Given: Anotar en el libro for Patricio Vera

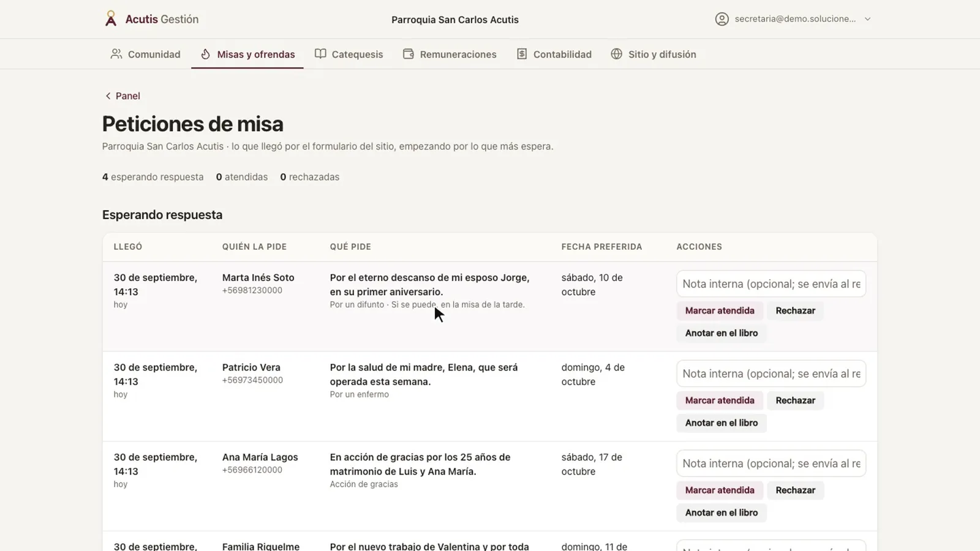Looking at the screenshot, I should point(722,423).
